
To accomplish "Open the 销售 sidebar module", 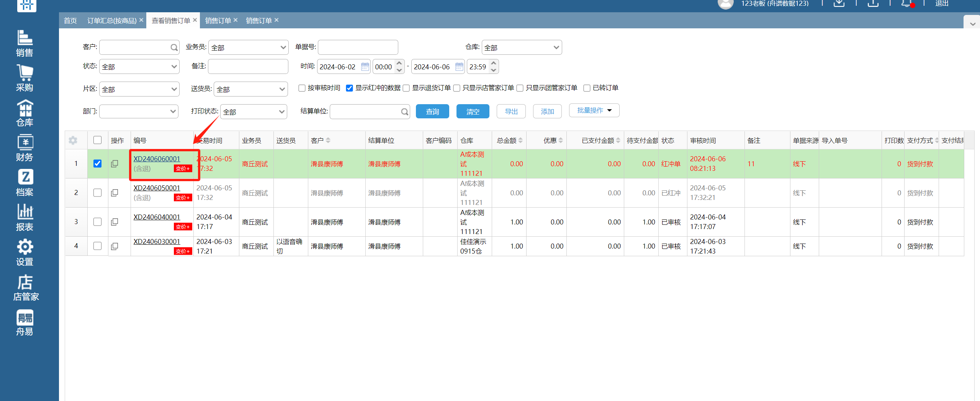I will pos(25,43).
